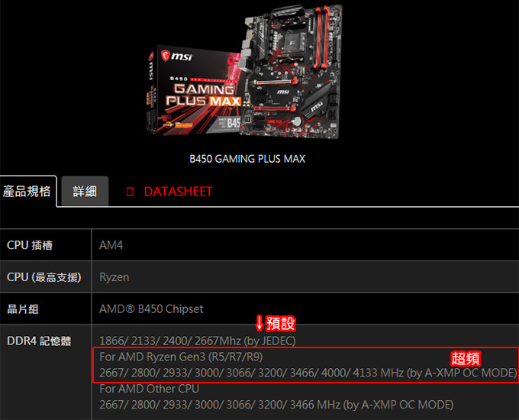Click the B450 GAMING PLUS MAX product title
The image size is (519, 420).
tap(247, 159)
